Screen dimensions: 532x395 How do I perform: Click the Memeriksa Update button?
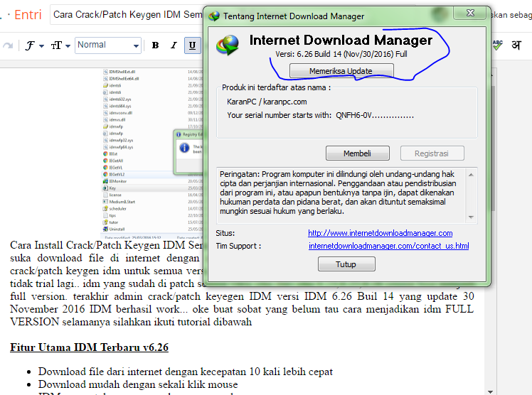pos(341,71)
